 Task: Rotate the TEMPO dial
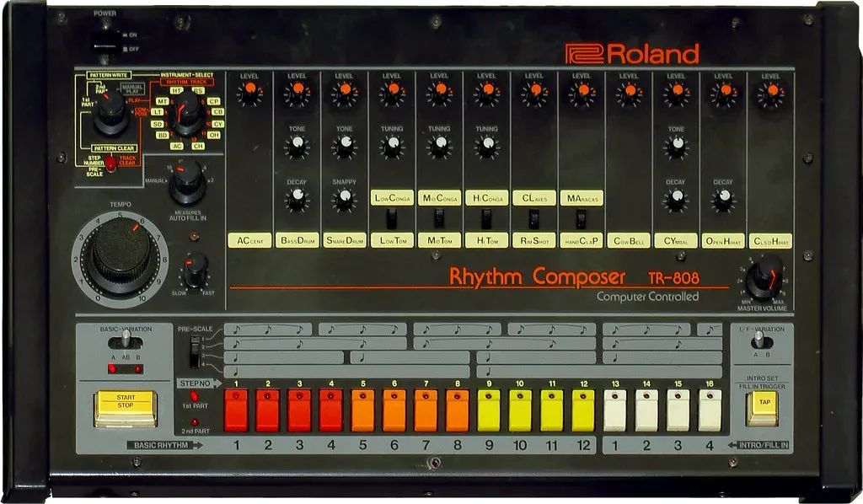point(122,253)
